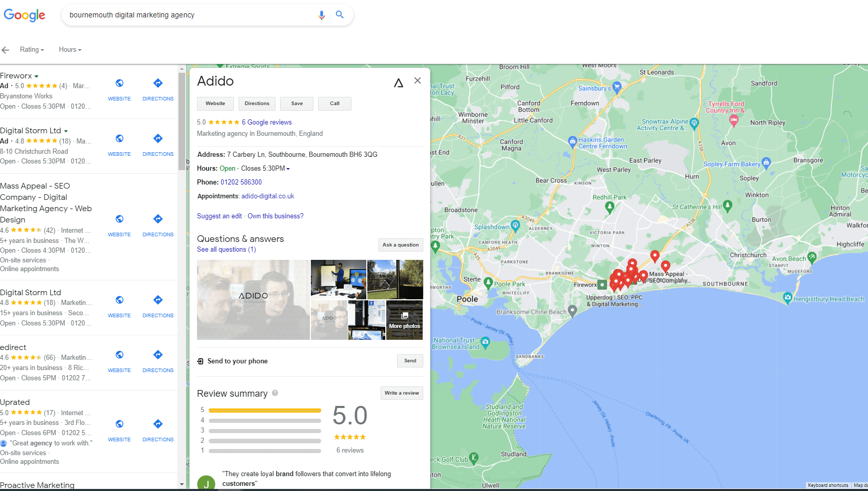The height and width of the screenshot is (491, 868).
Task: Click Tyrrells Ford Country Inn marker
Action: (734, 120)
